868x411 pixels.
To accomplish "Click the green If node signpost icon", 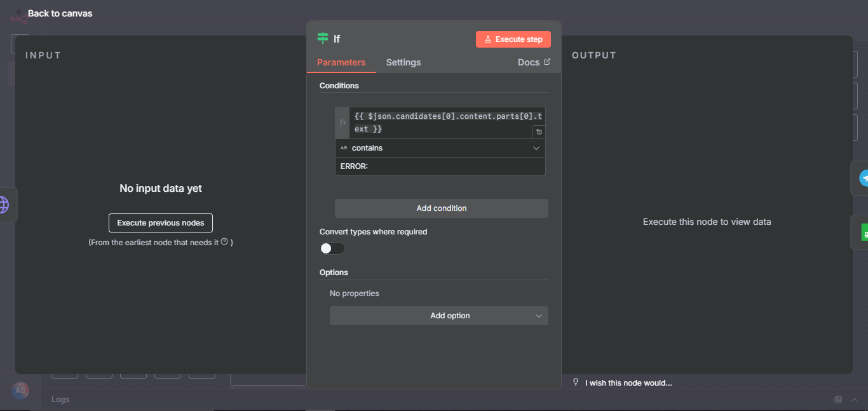I will (323, 39).
